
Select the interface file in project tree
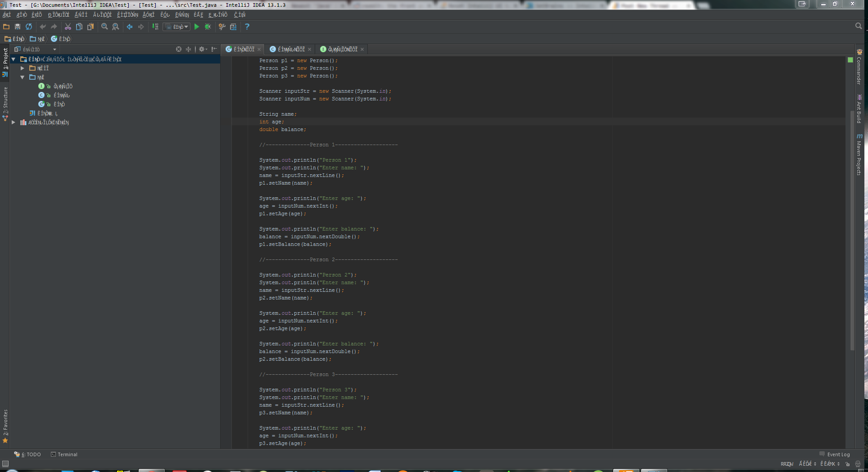[x=55, y=86]
